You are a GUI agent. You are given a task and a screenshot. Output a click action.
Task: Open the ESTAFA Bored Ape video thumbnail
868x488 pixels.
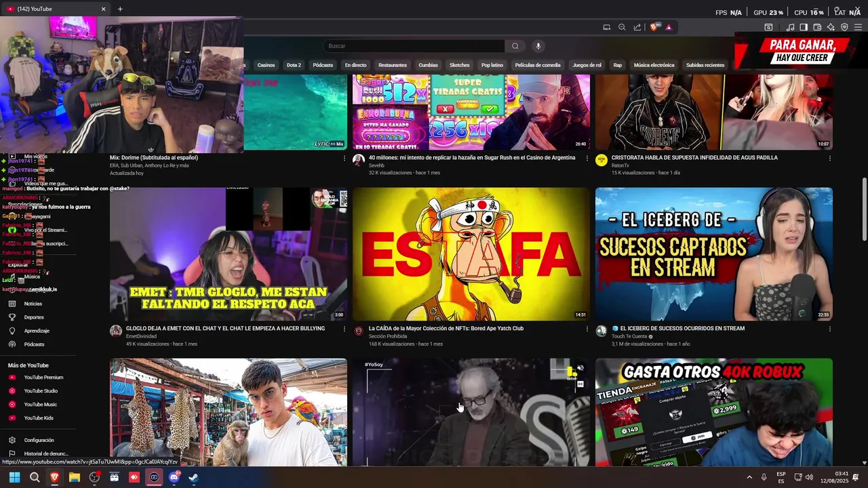click(x=471, y=254)
